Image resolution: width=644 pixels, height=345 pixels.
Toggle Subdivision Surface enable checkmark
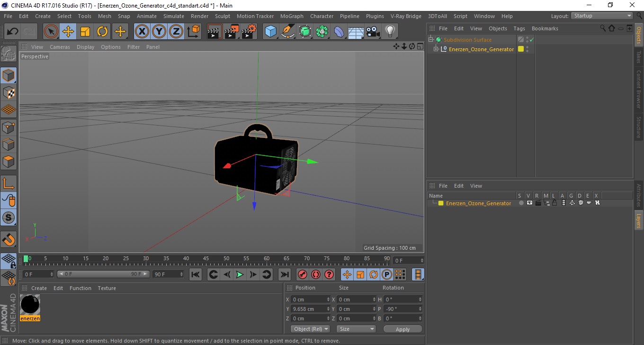tap(532, 40)
